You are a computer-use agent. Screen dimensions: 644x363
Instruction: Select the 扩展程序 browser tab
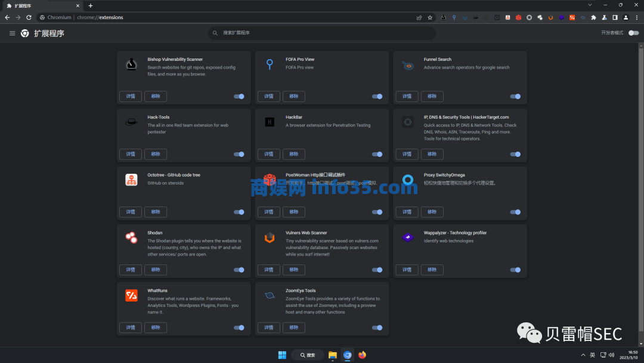click(43, 6)
